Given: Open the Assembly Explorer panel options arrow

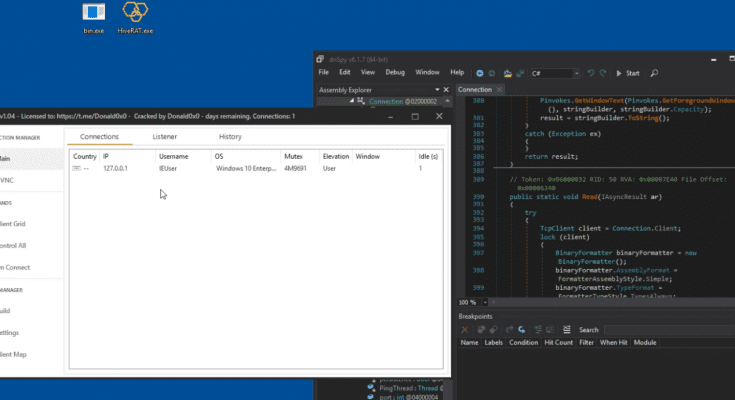Looking at the screenshot, I should (x=437, y=90).
